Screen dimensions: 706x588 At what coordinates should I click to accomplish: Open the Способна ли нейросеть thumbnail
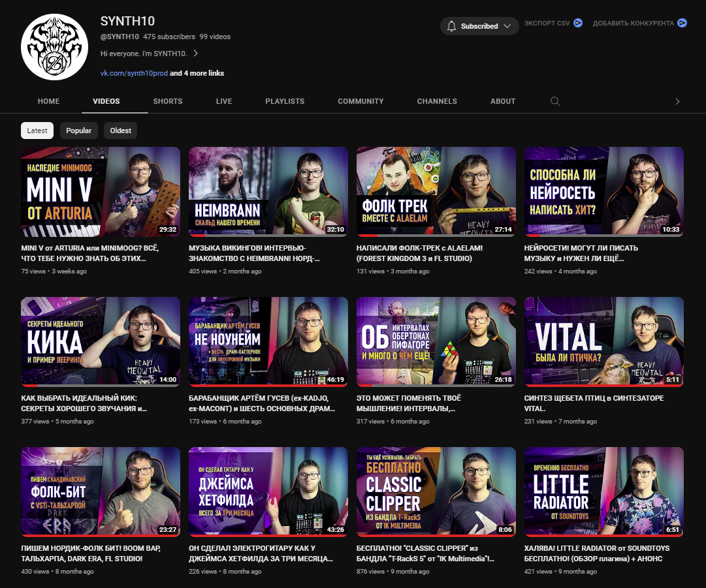(604, 192)
